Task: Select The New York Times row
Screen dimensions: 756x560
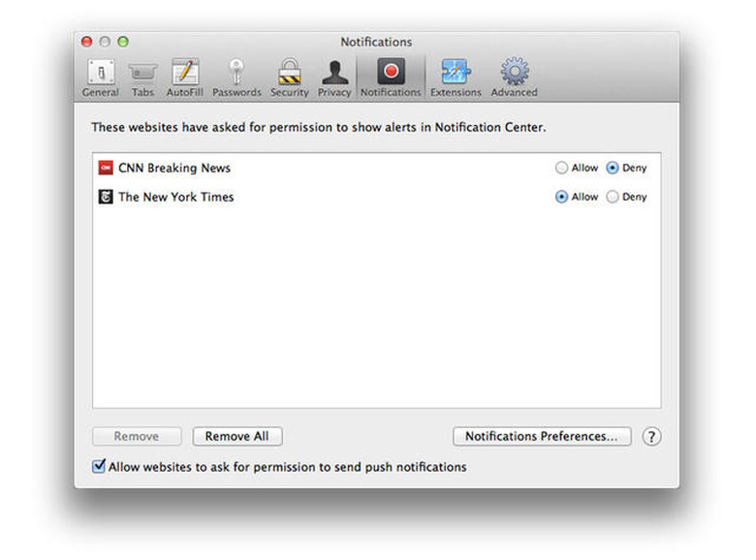Action: coord(377,197)
